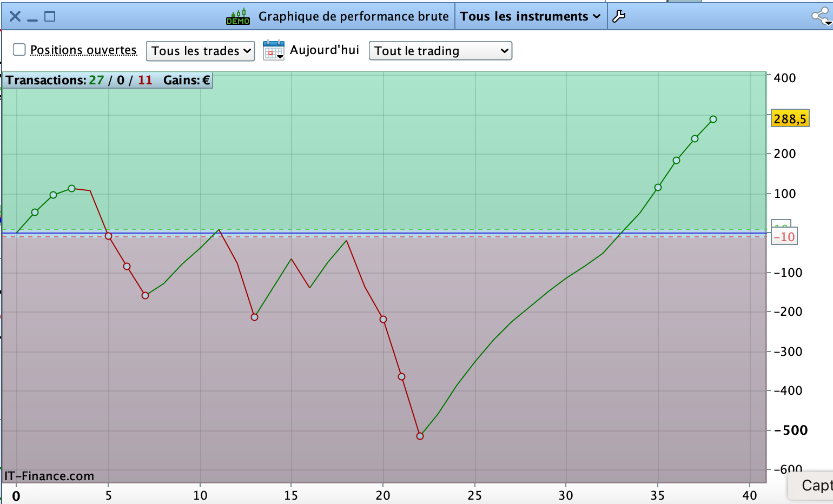Click the green data point at trade 1
The height and width of the screenshot is (504, 833).
[x=35, y=212]
